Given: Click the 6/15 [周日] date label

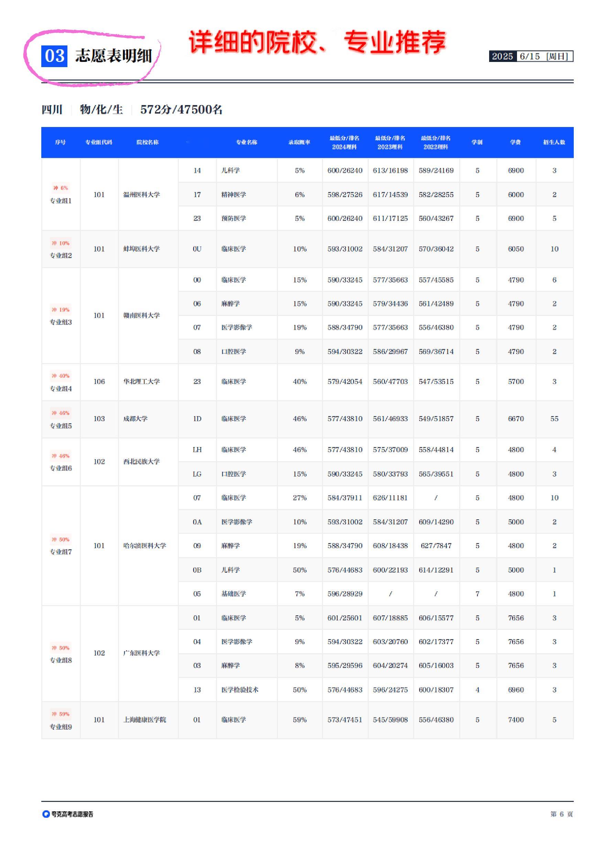Looking at the screenshot, I should 545,56.
